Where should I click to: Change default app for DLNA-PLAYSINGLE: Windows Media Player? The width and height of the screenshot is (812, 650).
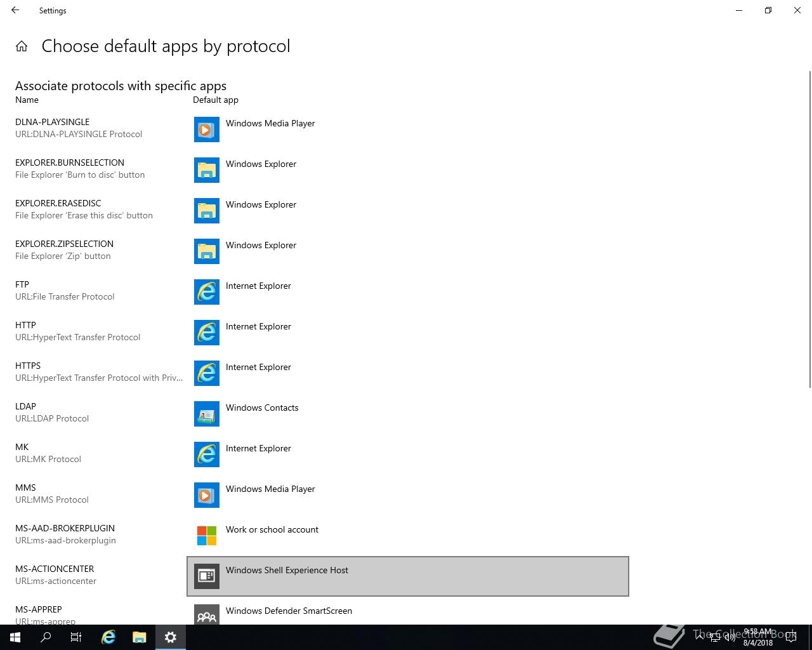tap(270, 123)
